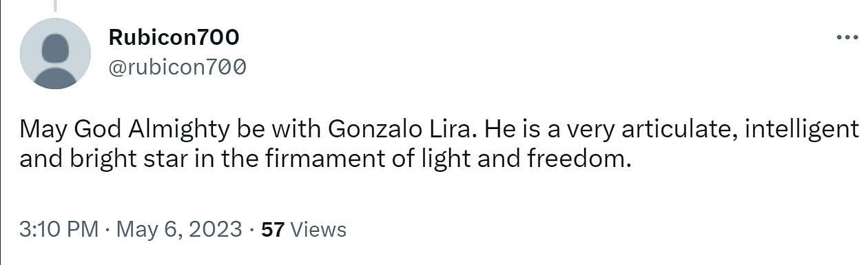Open the three-dot more options menu
Viewport: 868px width, 265px height.
click(x=847, y=37)
